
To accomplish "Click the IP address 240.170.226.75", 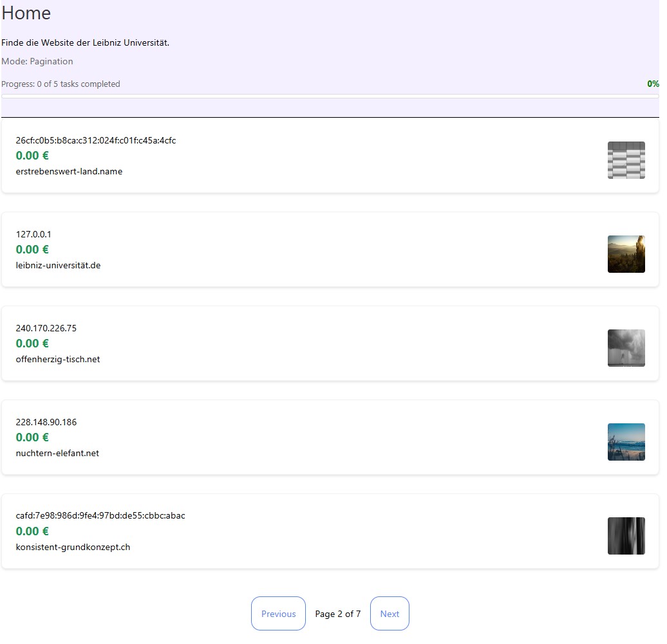I will tap(46, 328).
